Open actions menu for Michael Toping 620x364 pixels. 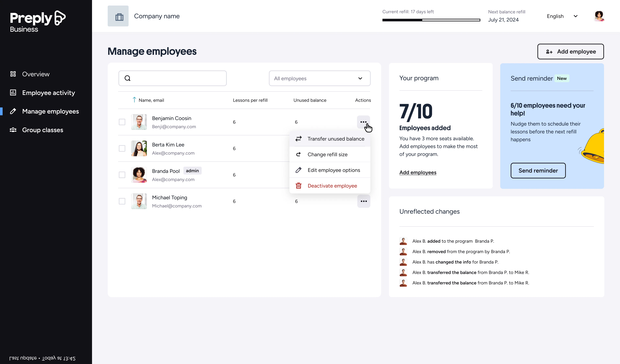click(363, 201)
